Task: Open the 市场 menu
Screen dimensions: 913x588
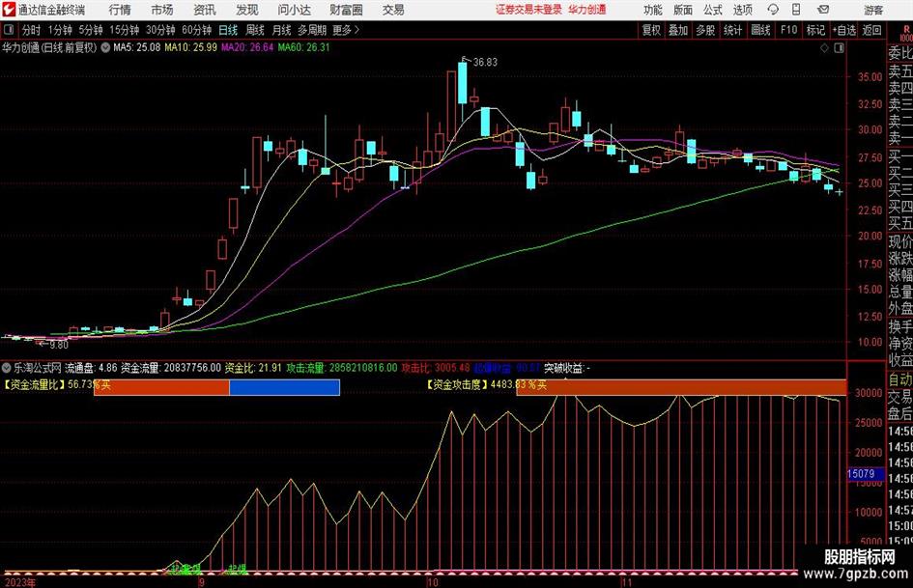Action: point(162,10)
